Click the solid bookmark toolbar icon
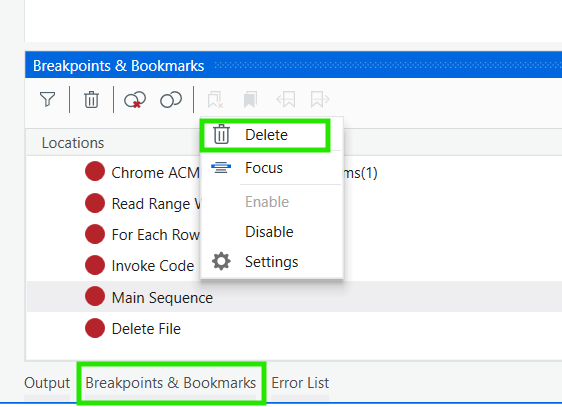 point(250,99)
